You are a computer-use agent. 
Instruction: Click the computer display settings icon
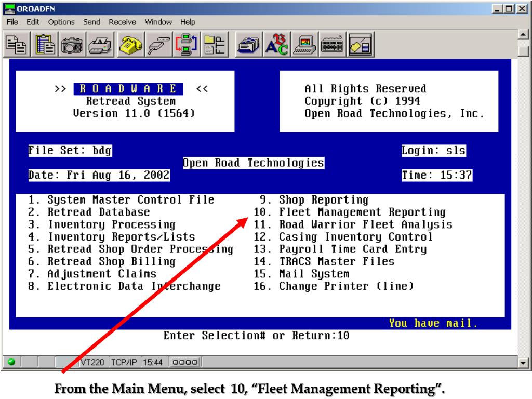[304, 45]
